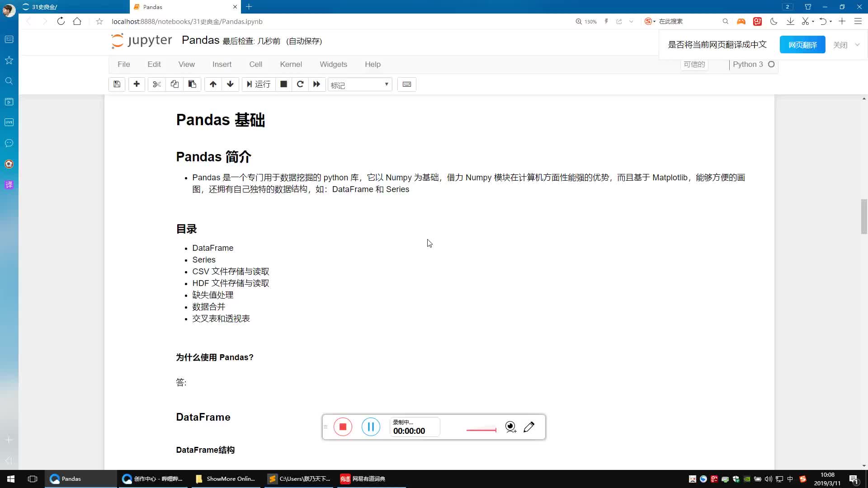Adjust the recorder volume slider
868x488 pixels.
coord(481,430)
